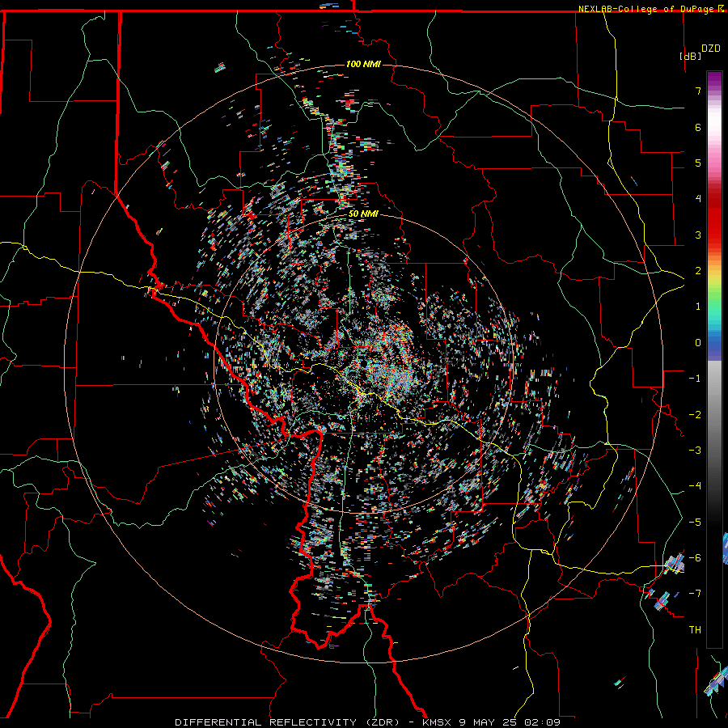Screen dimensions: 728x728
Task: Click the -4 tick label on color scale
Action: coord(695,485)
